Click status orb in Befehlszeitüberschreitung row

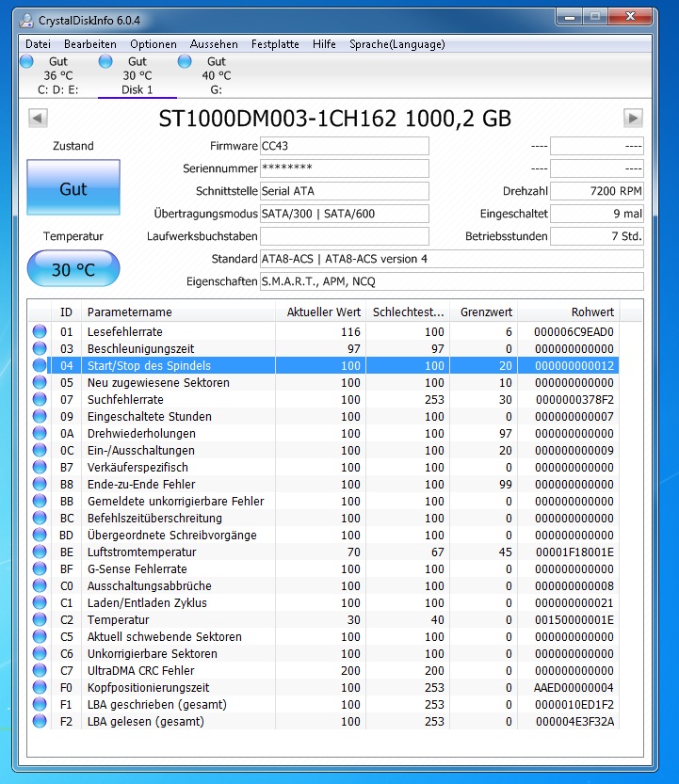[x=40, y=519]
